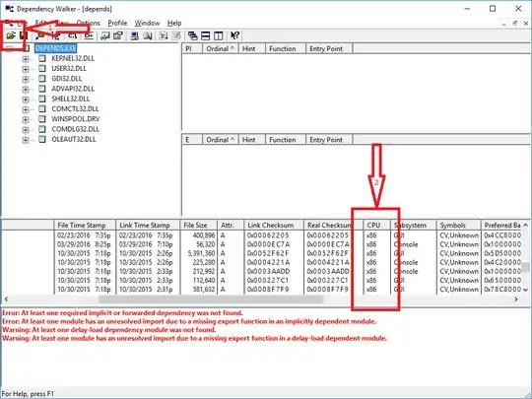This screenshot has width=532, height=399.
Task: Expand OLEAUT32.DLL tree node
Action: [26, 140]
